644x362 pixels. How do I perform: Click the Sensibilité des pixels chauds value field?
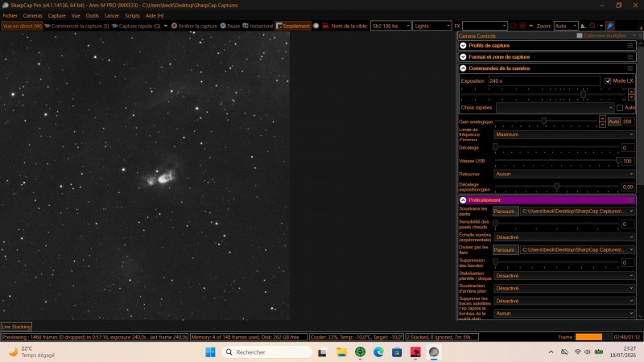[628, 224]
